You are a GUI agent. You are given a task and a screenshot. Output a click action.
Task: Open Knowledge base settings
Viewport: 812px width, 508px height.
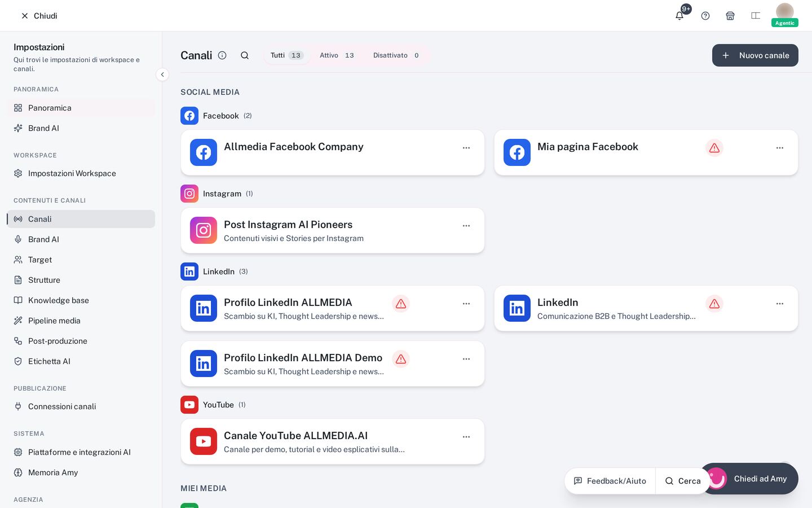(81, 300)
